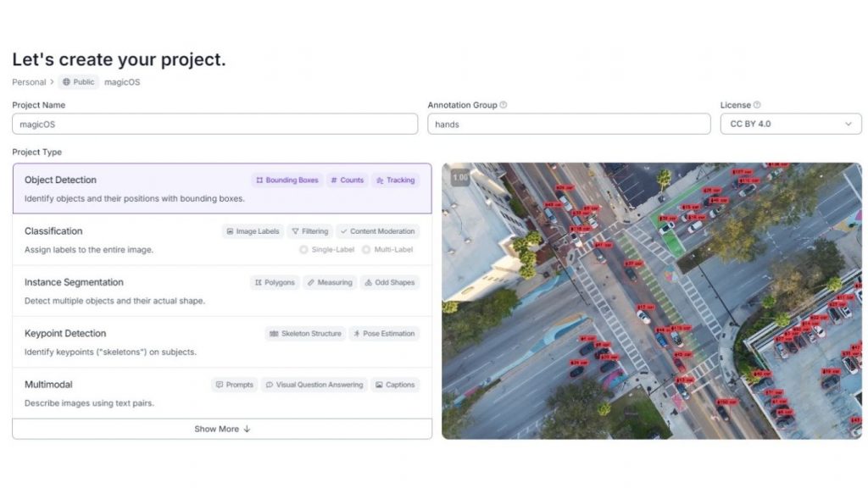Click the Bounding Boxes tag icon
The image size is (868, 488).
tap(259, 180)
